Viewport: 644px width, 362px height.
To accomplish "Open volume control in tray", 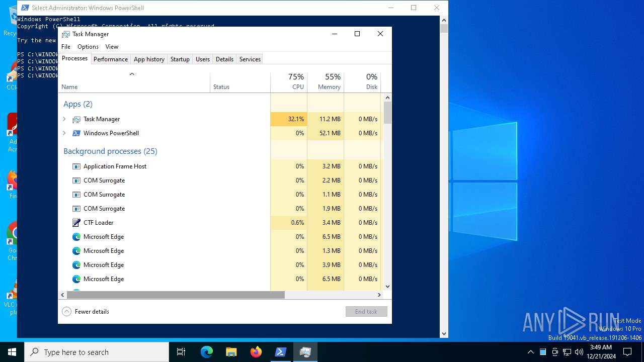I will click(579, 352).
